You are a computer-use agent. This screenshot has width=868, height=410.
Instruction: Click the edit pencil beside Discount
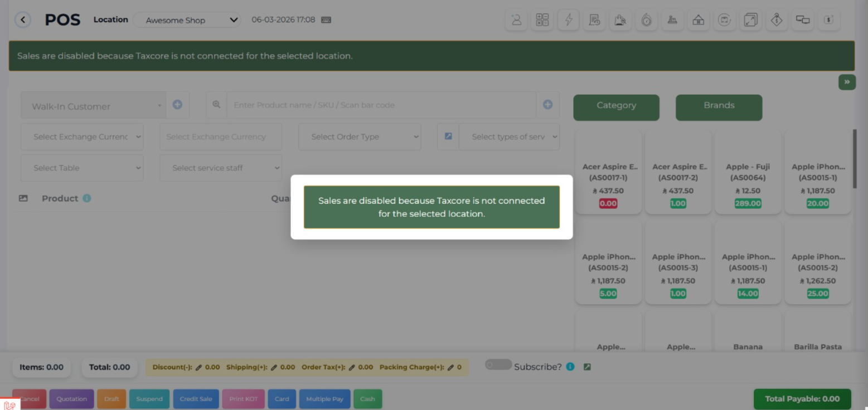pos(199,368)
